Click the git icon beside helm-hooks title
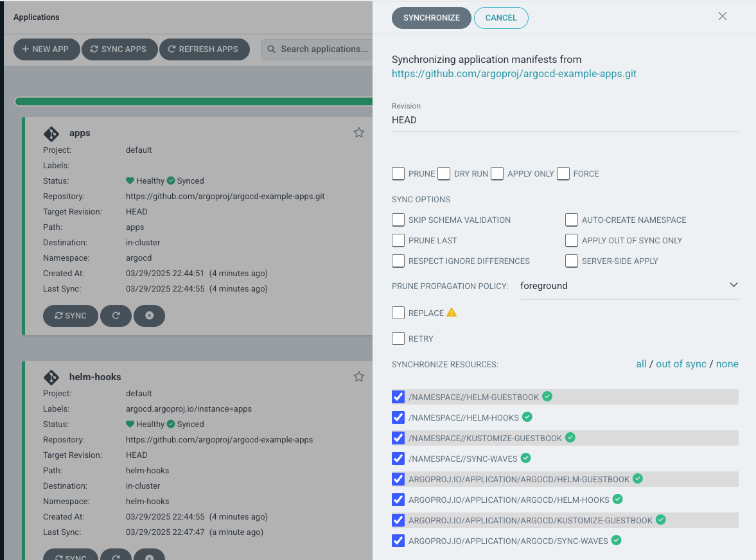This screenshot has height=560, width=756. [x=51, y=377]
